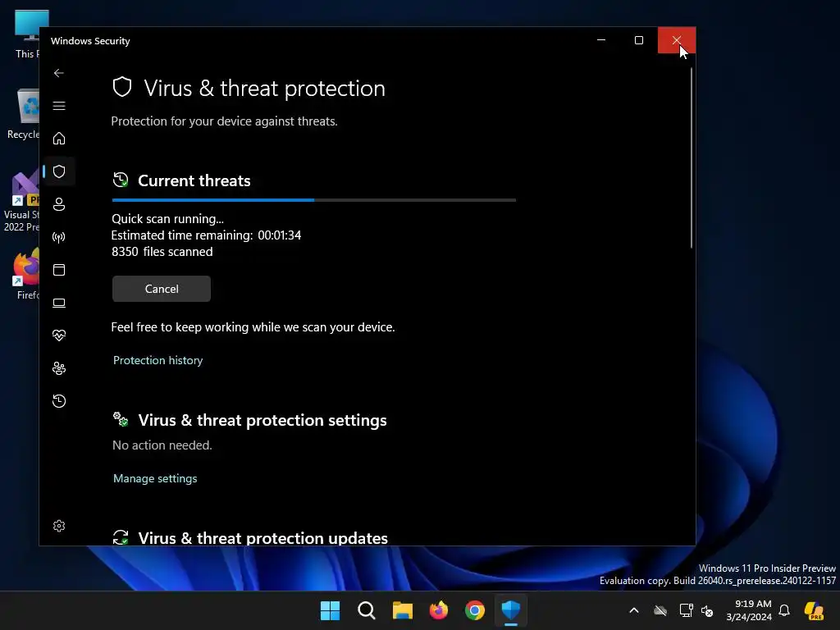Open Copilot preview icon in taskbar

[814, 610]
